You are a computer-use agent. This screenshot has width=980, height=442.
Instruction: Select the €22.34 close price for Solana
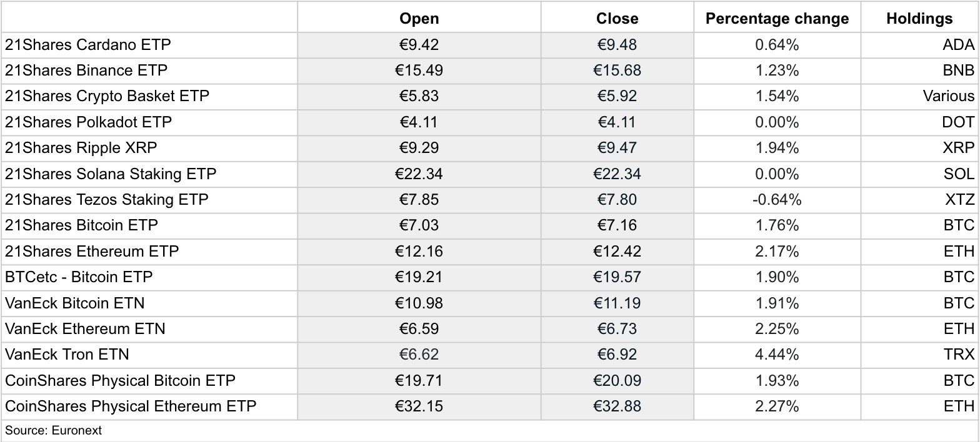617,174
